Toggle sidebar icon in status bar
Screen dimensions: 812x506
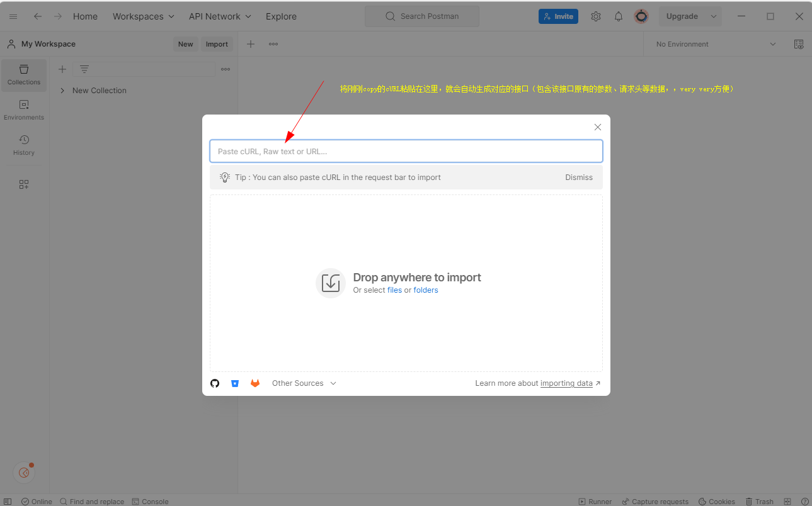(x=8, y=502)
